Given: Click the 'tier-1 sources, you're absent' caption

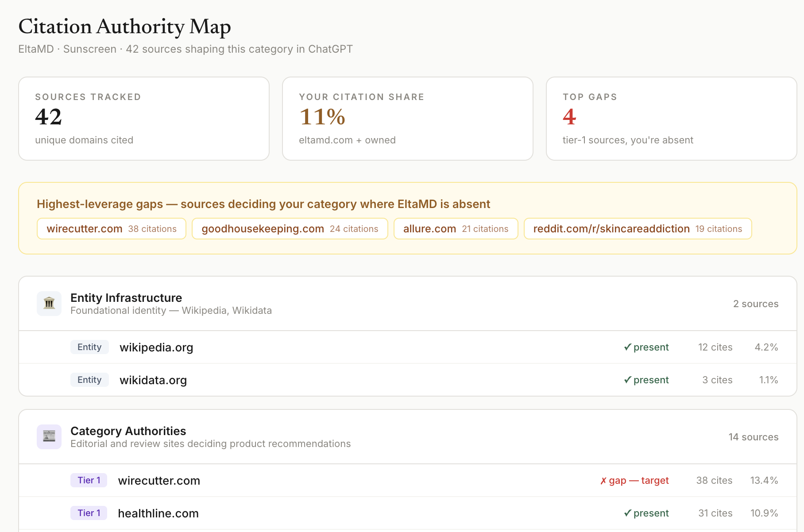Looking at the screenshot, I should (x=628, y=140).
